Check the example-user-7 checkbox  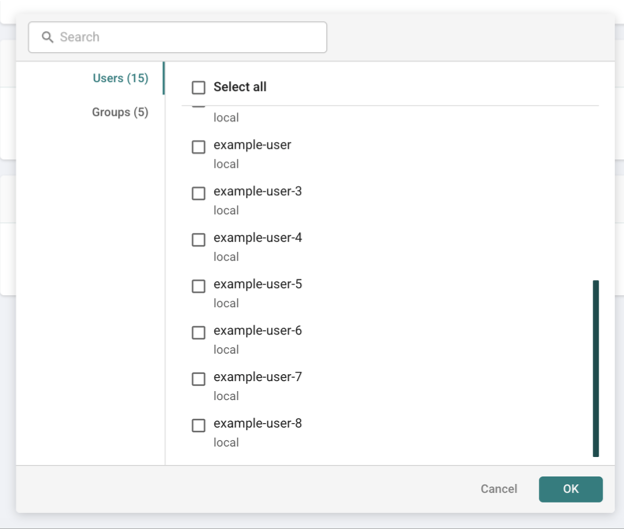click(199, 379)
